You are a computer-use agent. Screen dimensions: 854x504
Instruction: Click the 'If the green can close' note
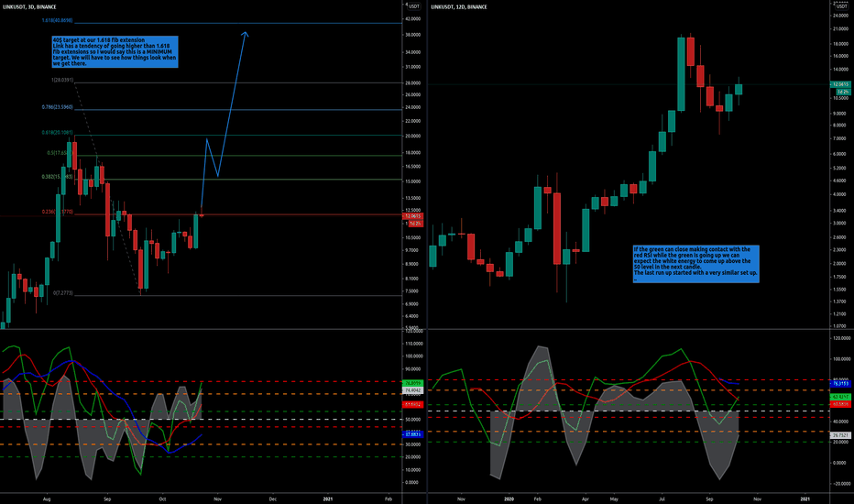[x=696, y=264]
